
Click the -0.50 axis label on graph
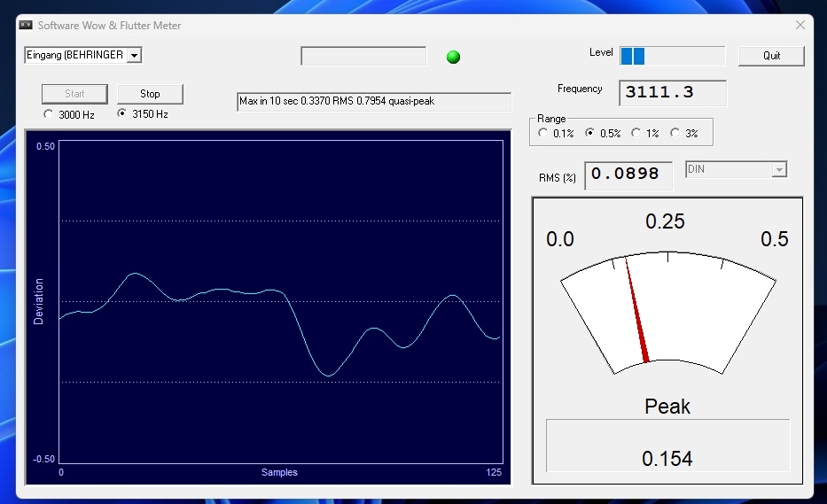click(43, 459)
